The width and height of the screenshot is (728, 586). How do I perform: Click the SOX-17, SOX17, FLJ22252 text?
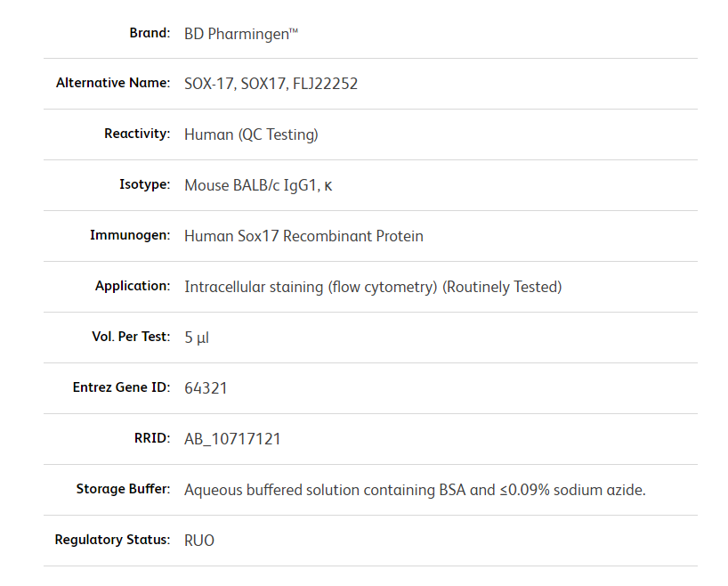tap(271, 84)
